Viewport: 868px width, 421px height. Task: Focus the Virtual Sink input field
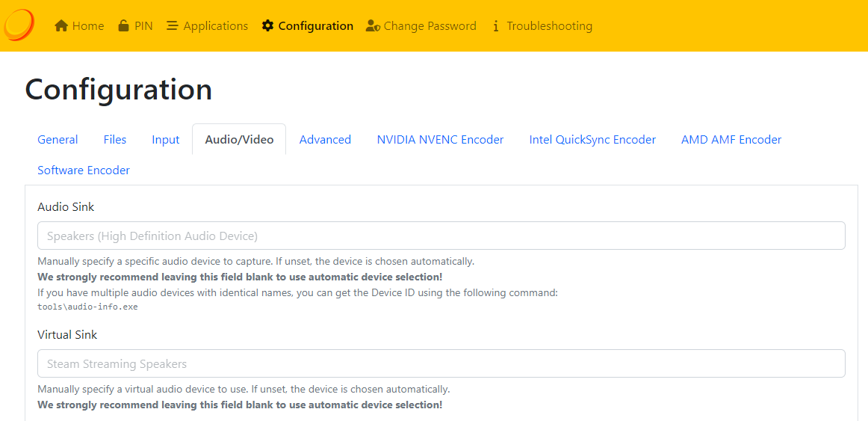[x=441, y=363]
